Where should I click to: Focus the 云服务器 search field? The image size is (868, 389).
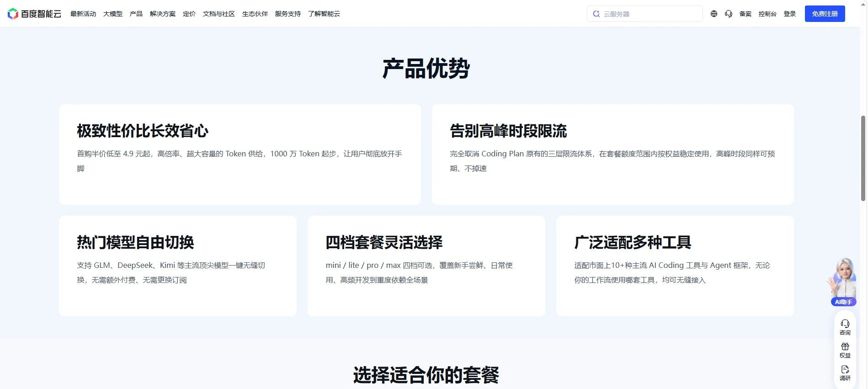tap(645, 14)
